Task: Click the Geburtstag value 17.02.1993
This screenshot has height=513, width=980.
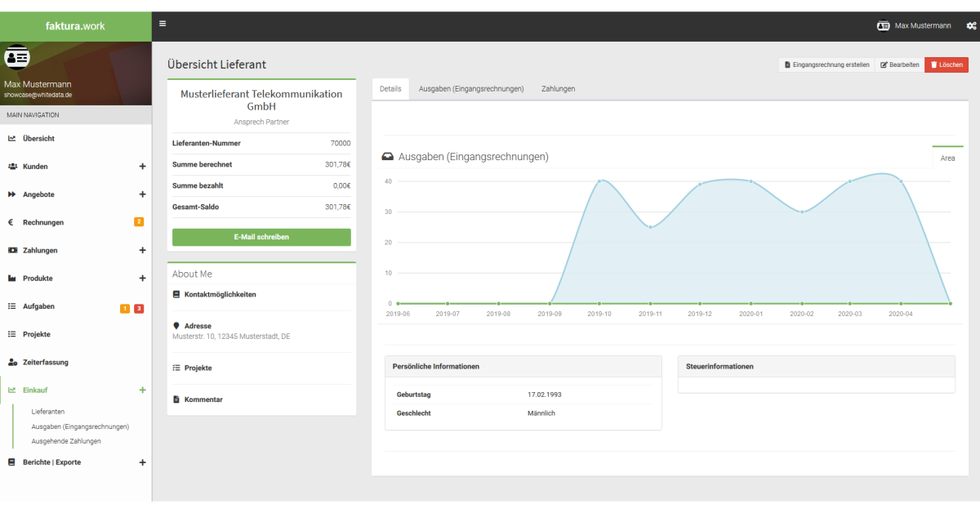Action: [545, 395]
